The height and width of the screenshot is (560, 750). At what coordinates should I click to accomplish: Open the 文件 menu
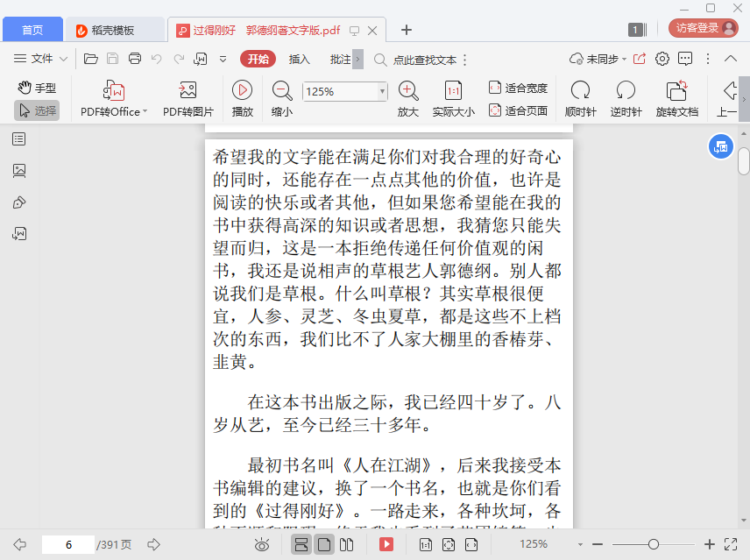(40, 59)
